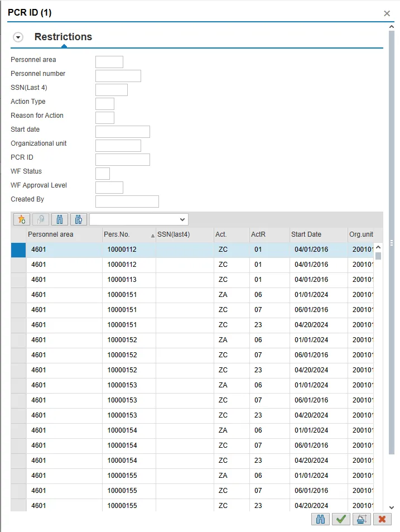The width and height of the screenshot is (400, 532).
Task: Select the first row with Pers.No. 10000112
Action: coord(19,250)
